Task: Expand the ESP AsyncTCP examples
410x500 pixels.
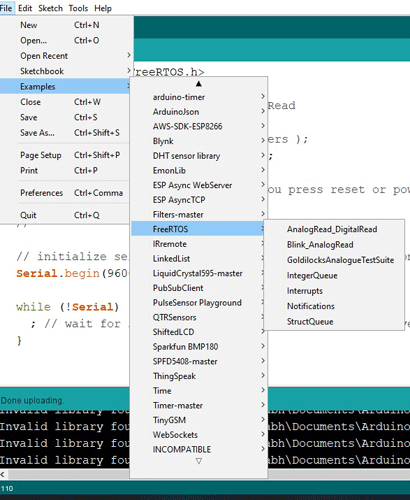Action: tap(199, 200)
